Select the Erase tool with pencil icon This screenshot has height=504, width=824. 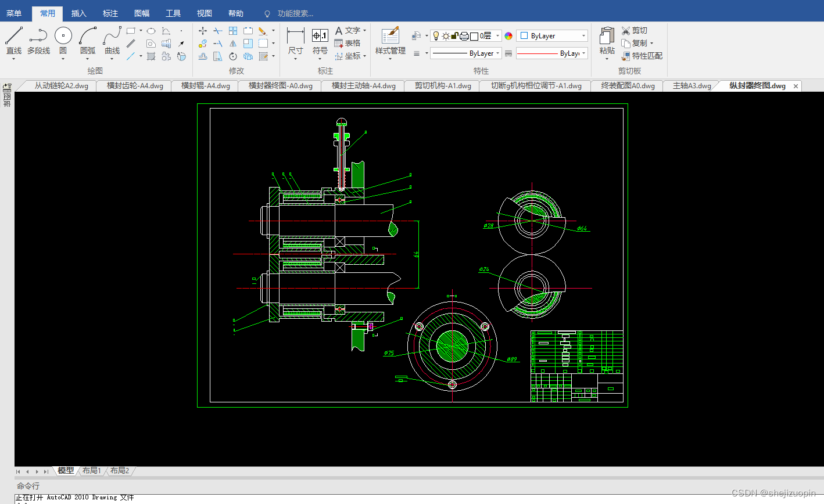tap(263, 31)
